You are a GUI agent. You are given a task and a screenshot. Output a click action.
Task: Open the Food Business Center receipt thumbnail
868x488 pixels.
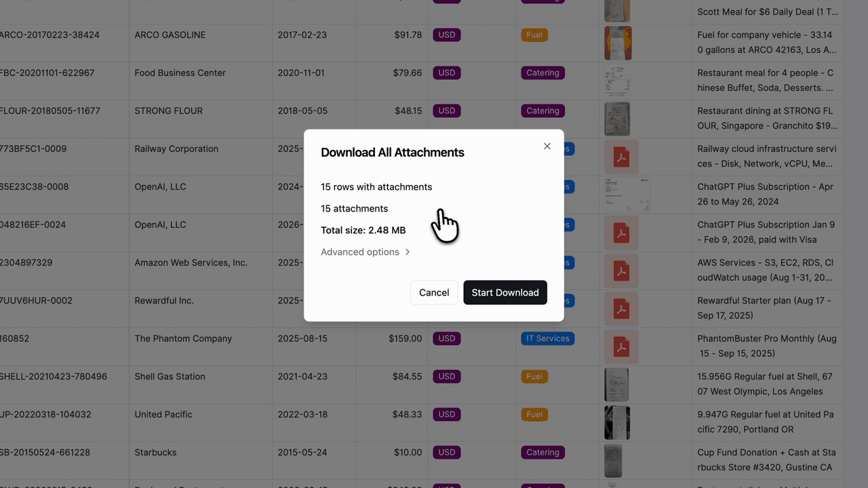[x=618, y=81]
